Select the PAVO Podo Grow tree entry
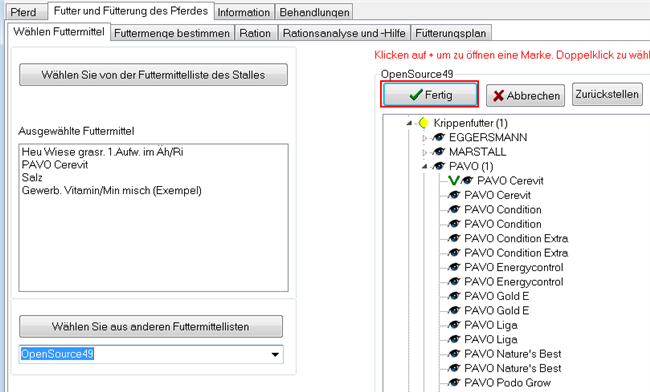Viewport: 650px width, 392px height. [x=507, y=383]
